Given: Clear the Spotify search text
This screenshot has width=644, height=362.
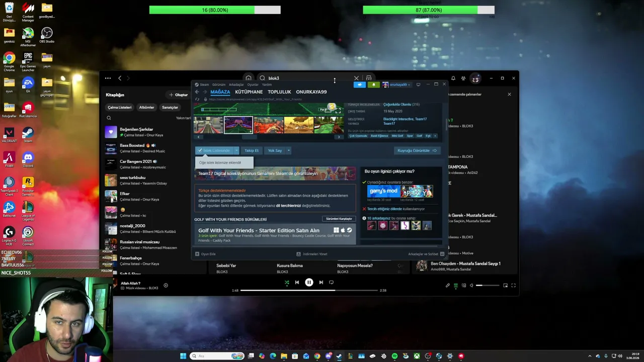Looking at the screenshot, I should point(356,78).
